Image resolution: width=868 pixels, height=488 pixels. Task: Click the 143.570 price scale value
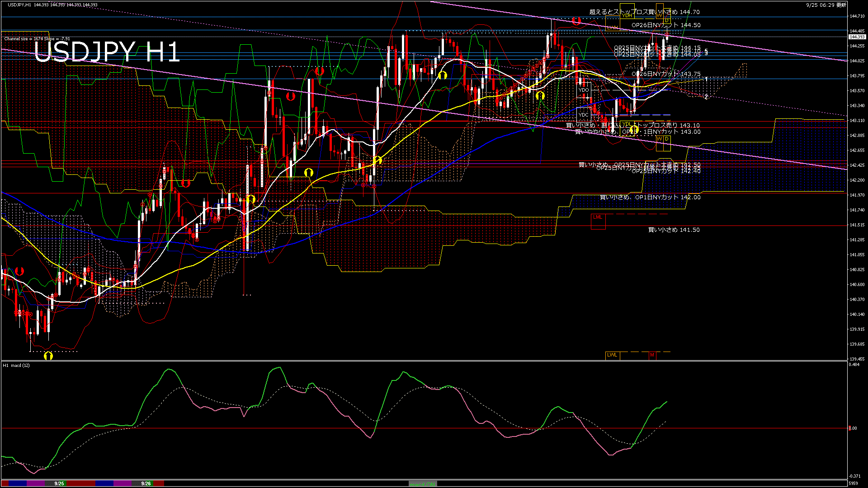pos(857,91)
